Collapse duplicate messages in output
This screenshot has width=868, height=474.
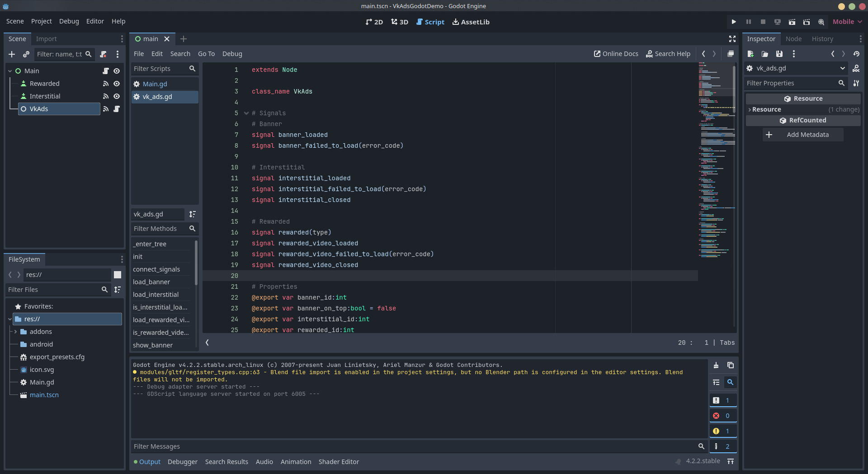716,382
